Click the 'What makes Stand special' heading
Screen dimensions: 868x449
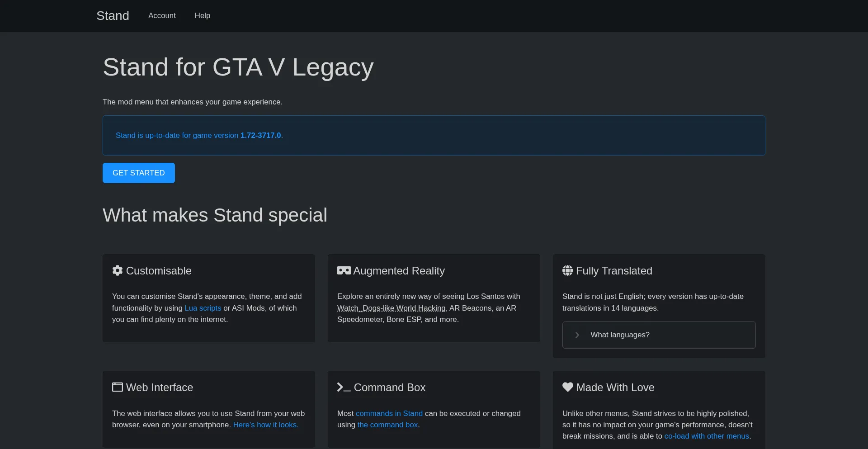(x=215, y=215)
